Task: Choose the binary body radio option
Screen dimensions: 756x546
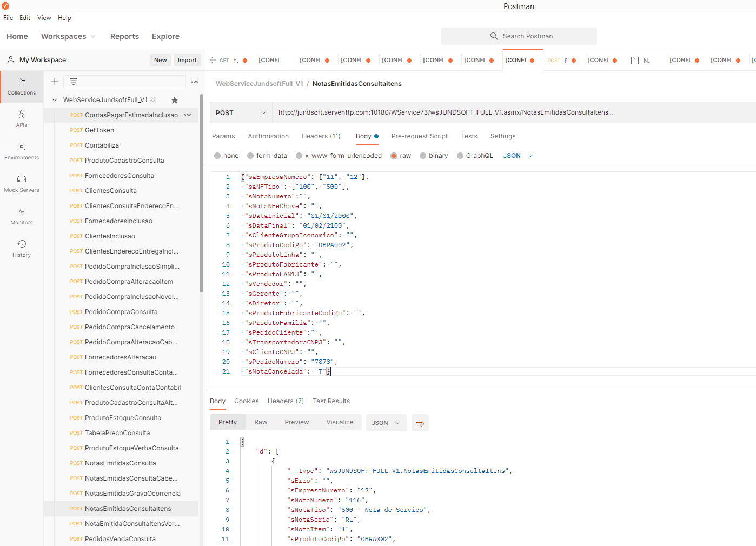Action: tap(423, 156)
